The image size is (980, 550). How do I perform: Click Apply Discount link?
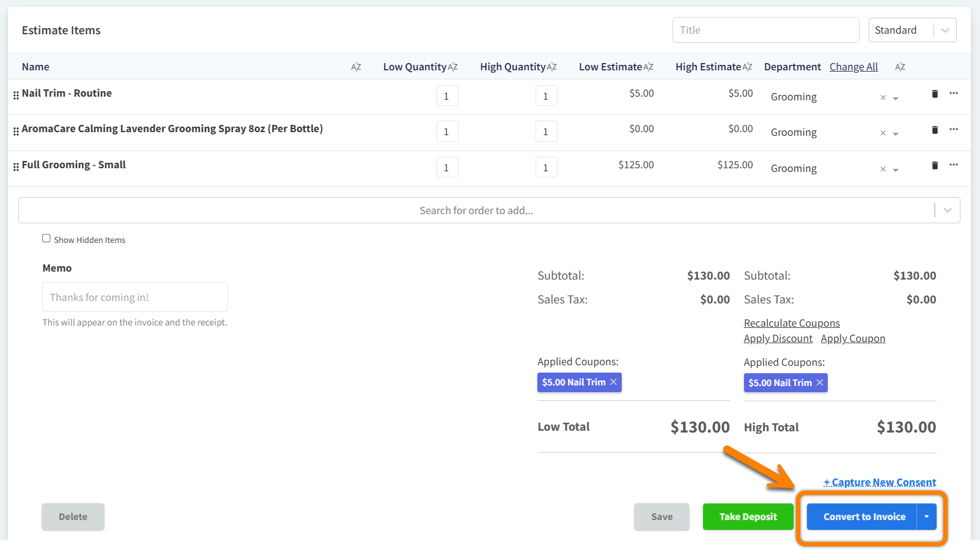tap(778, 338)
